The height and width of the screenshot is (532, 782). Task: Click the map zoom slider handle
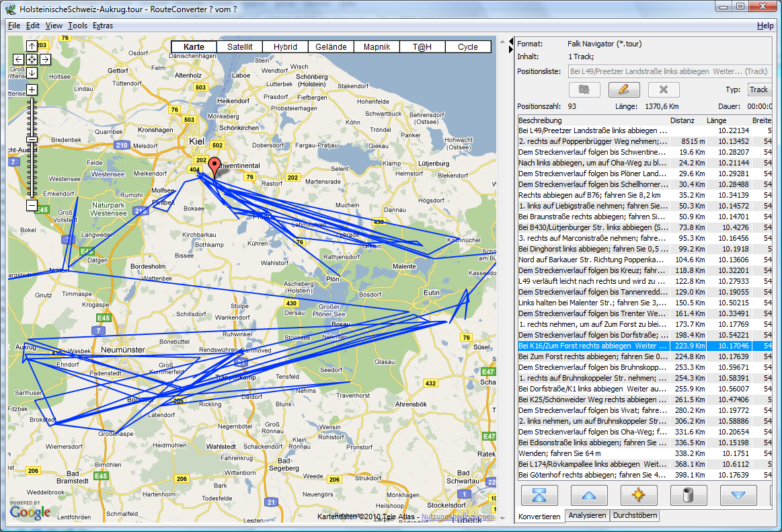32,139
